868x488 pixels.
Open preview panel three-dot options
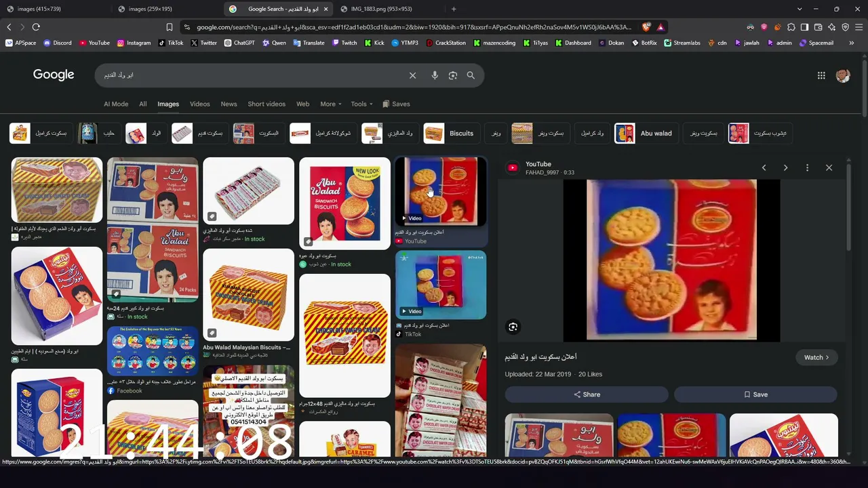pos(807,167)
